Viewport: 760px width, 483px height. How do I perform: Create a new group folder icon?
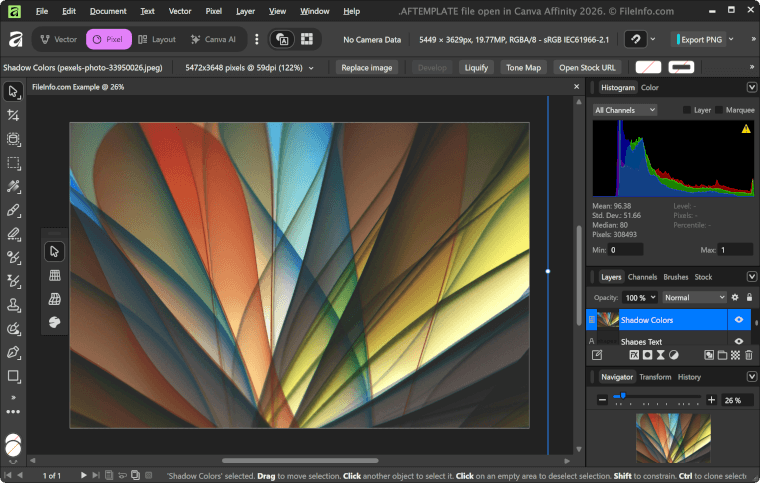722,355
